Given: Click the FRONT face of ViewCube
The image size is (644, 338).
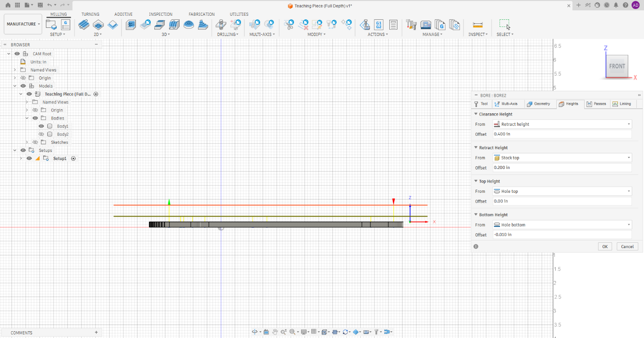Looking at the screenshot, I should [x=617, y=66].
